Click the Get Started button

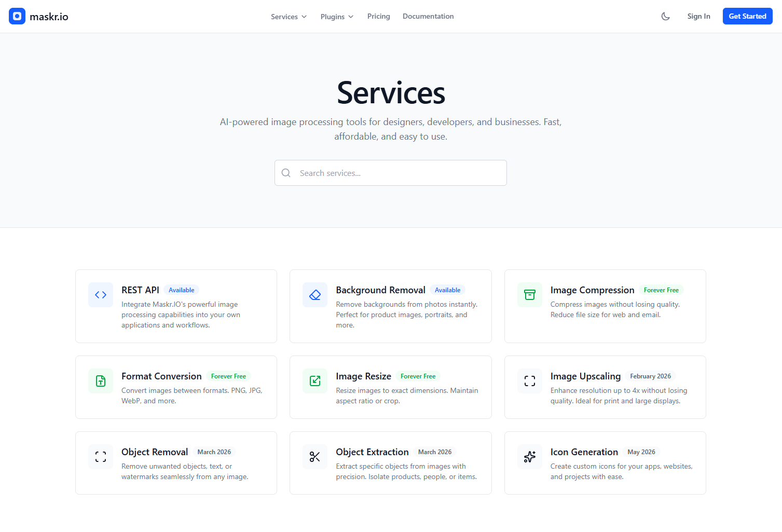[x=747, y=16]
